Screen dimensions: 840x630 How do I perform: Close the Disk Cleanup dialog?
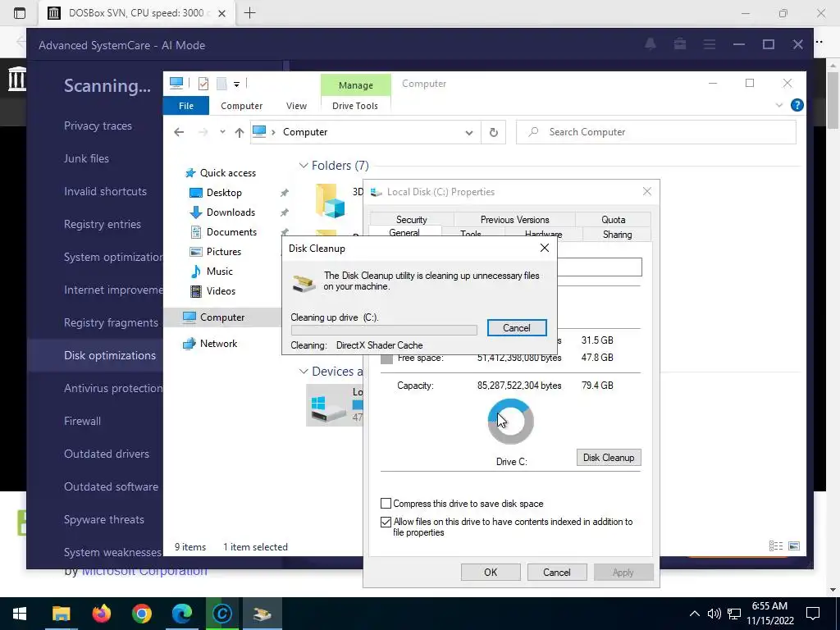545,248
